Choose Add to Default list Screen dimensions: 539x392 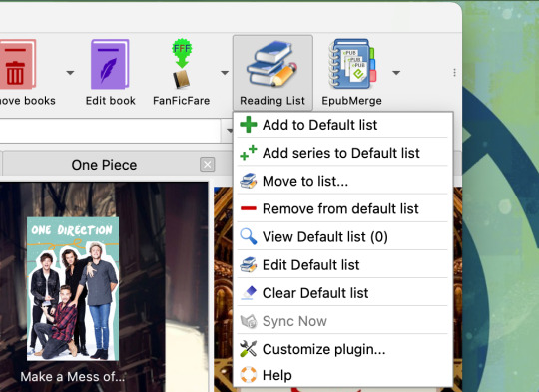click(x=342, y=125)
